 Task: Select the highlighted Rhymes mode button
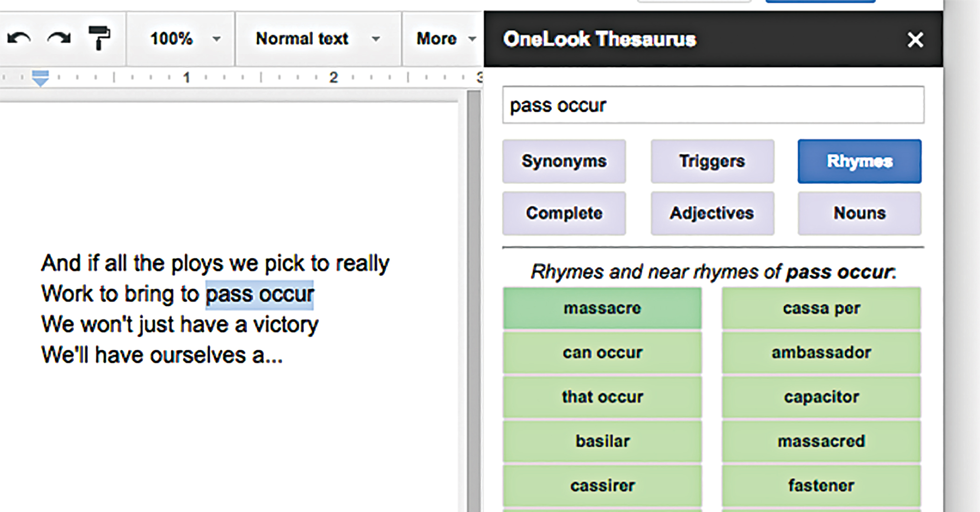click(x=859, y=161)
